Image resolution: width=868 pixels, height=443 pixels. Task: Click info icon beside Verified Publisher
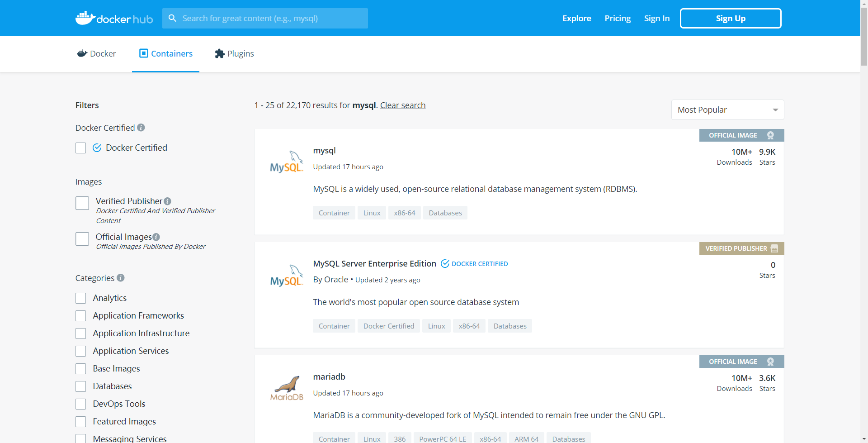[168, 201]
